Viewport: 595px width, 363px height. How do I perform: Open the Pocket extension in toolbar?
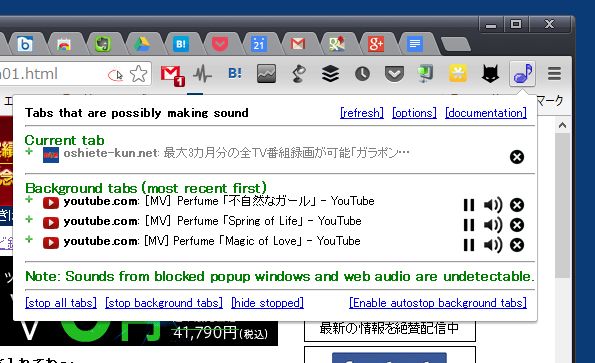[x=394, y=74]
